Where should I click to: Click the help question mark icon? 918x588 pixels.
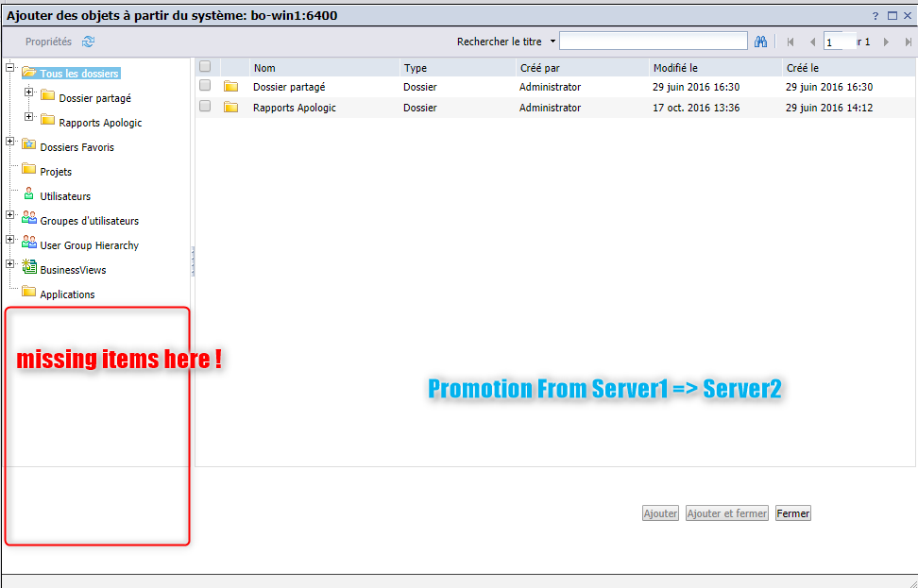[875, 15]
